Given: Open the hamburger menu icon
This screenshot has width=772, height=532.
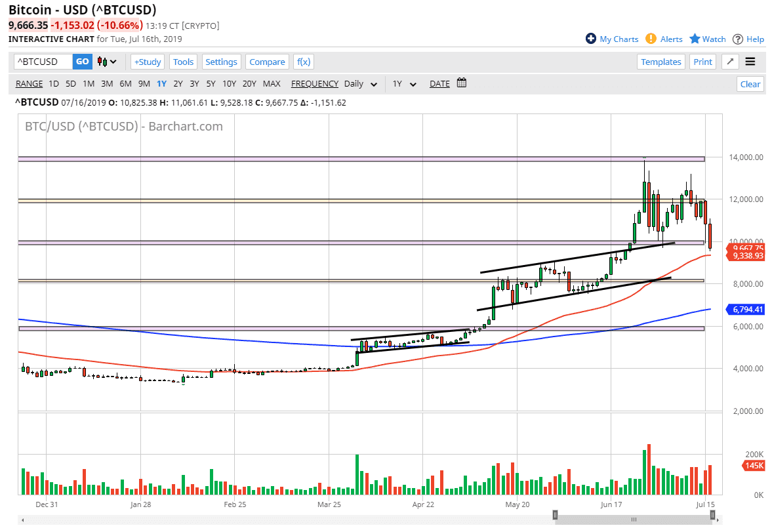Looking at the screenshot, I should (750, 62).
